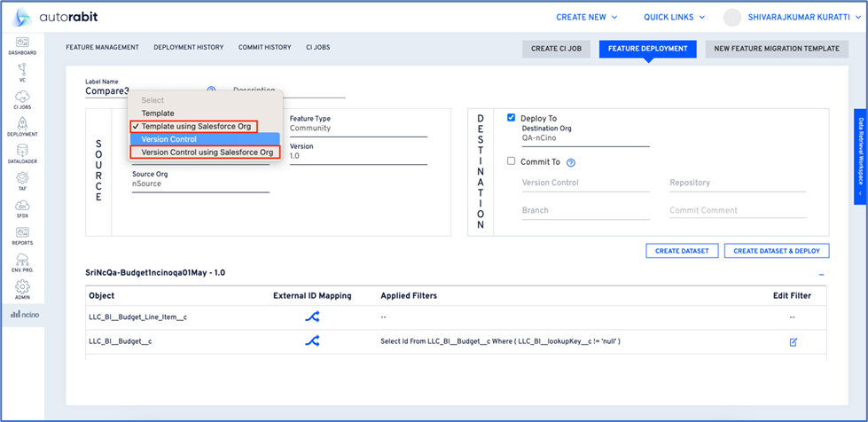Click the help icon beside Commit To
Viewport: 868px width, 422px height.
pos(571,162)
